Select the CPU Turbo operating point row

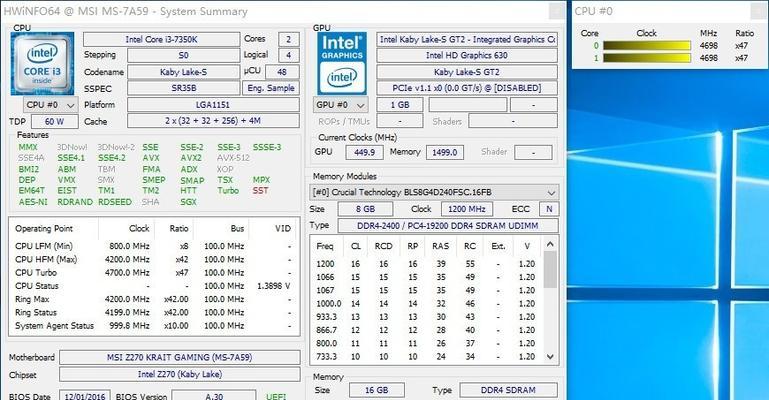(154, 273)
